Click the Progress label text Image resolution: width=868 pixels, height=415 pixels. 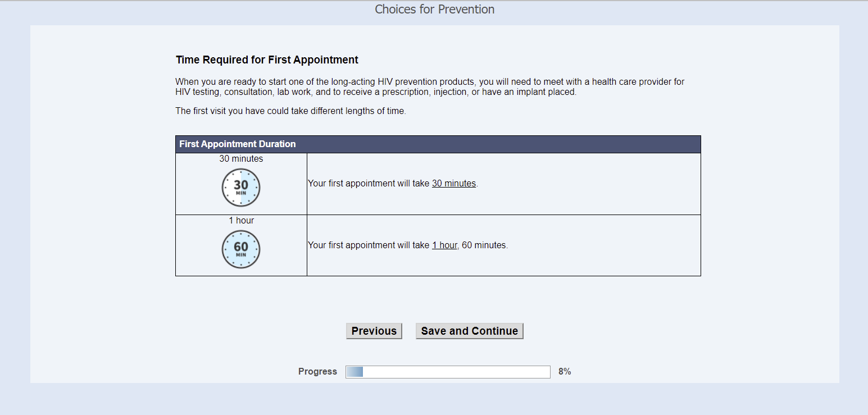pos(317,371)
